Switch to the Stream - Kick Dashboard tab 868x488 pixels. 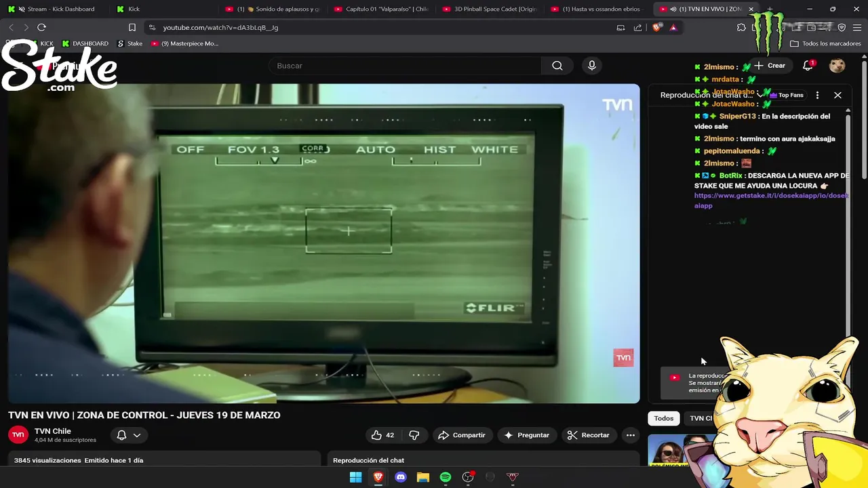(x=56, y=9)
